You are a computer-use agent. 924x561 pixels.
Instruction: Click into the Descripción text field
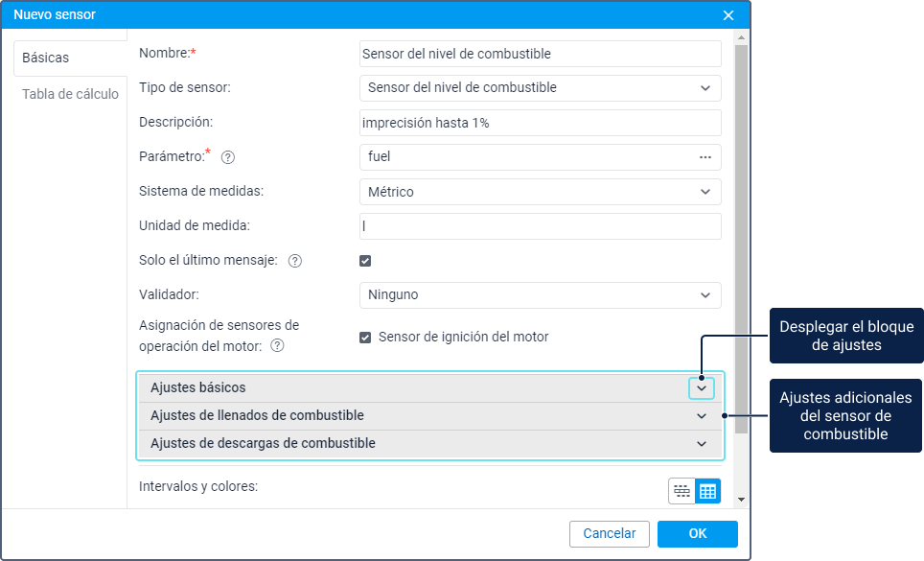540,123
